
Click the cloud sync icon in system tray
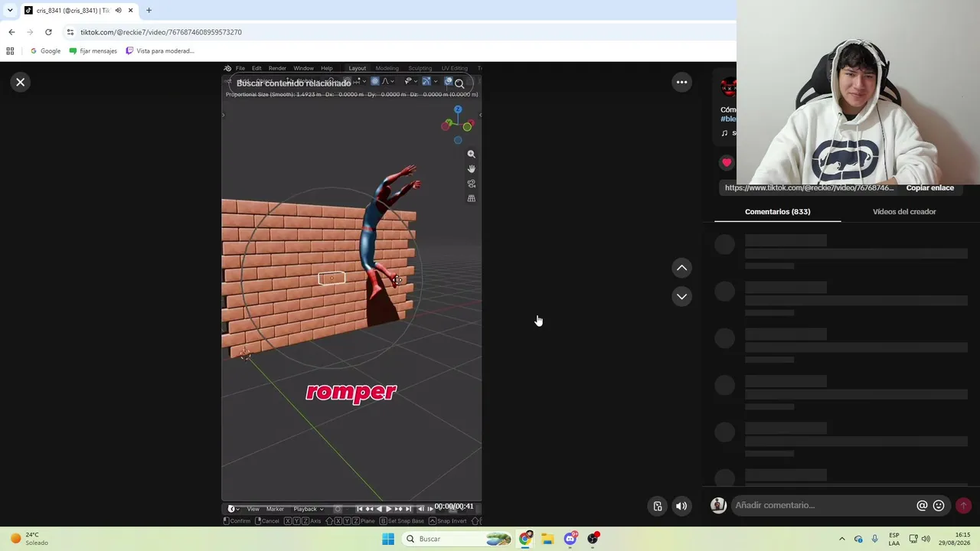click(x=858, y=539)
